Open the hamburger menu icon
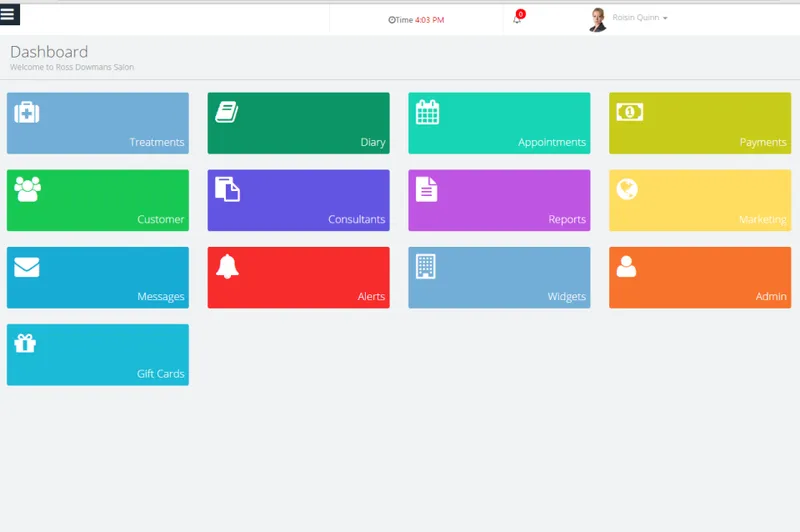This screenshot has width=800, height=532. [9, 14]
